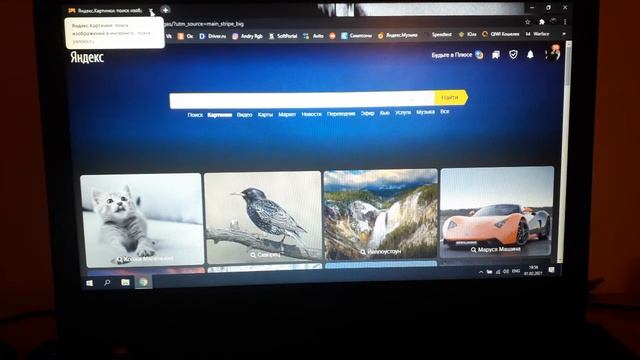Open the QIWI Кошелек bookmark
640x360 pixels.
point(500,34)
